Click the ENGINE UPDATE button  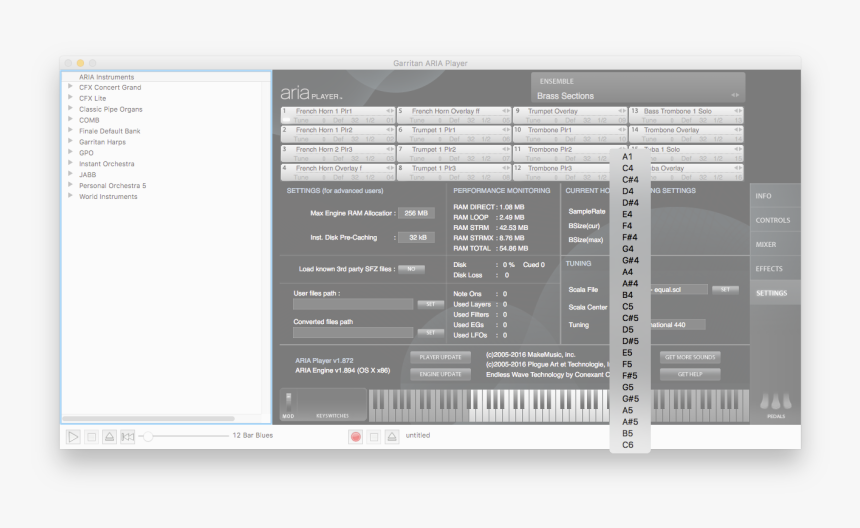click(x=440, y=374)
